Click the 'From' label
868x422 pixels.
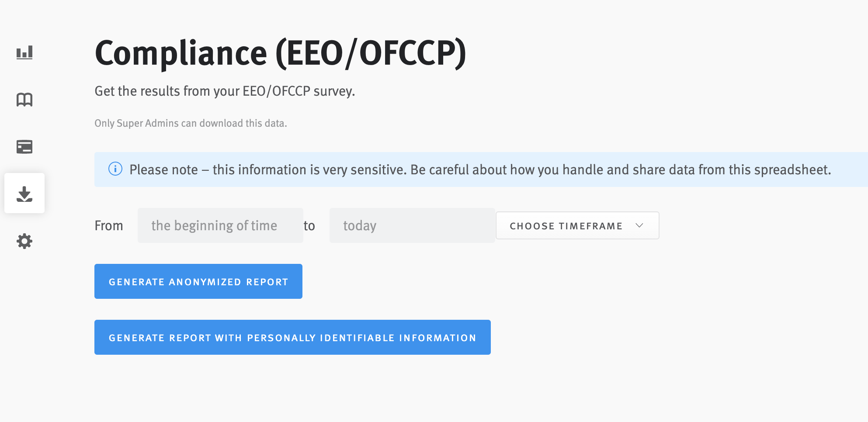pos(109,226)
